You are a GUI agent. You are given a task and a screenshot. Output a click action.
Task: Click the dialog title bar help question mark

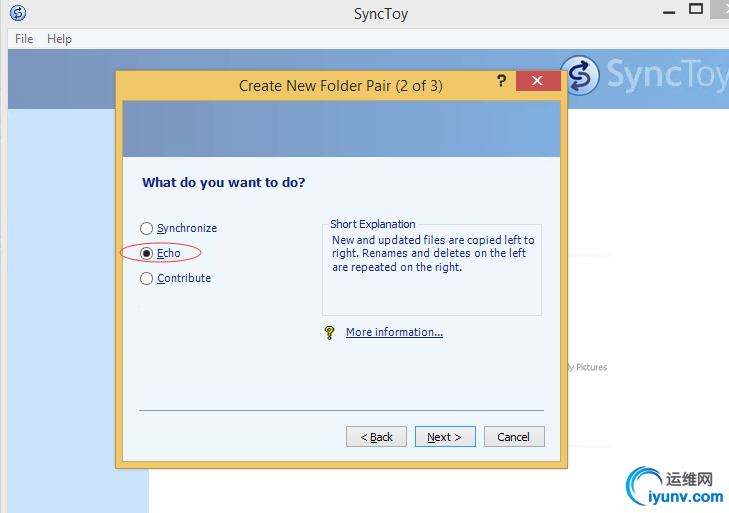coord(501,81)
